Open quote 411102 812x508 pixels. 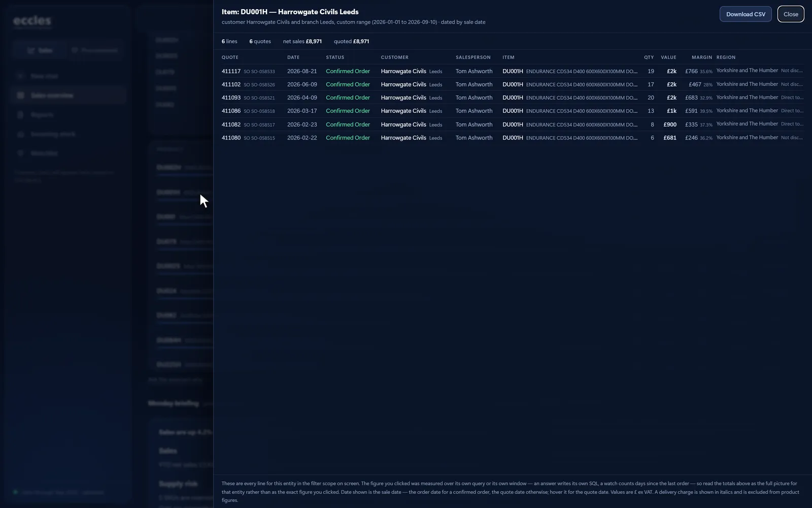click(x=231, y=84)
